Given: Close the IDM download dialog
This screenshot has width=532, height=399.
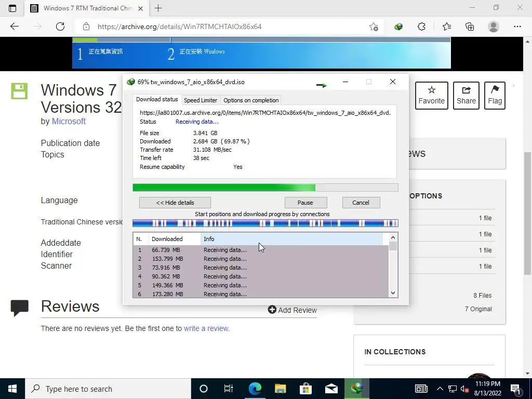Looking at the screenshot, I should (x=393, y=82).
